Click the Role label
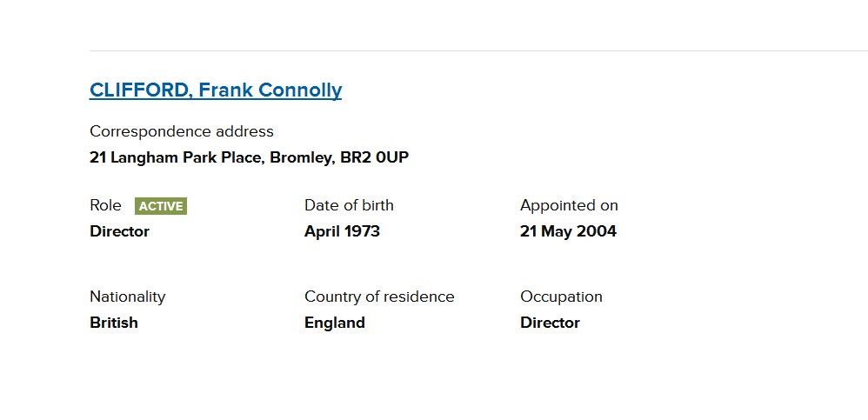 coord(105,205)
